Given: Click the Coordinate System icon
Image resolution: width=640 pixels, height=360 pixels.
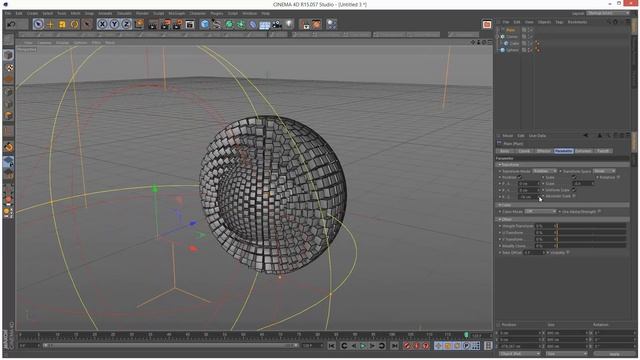Looking at the screenshot, I should pos(139,24).
